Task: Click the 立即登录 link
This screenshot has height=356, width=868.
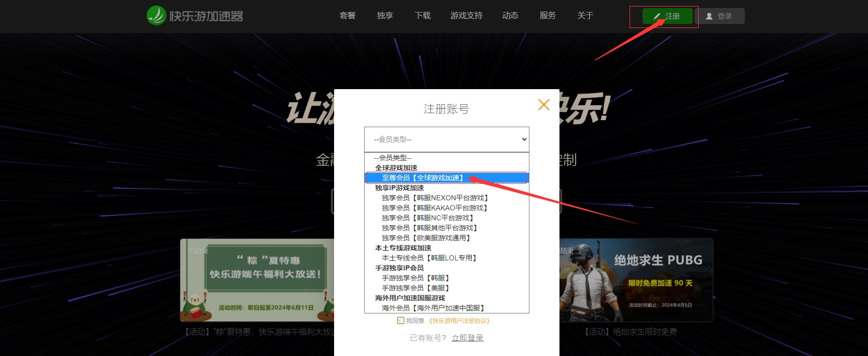Action: (467, 338)
